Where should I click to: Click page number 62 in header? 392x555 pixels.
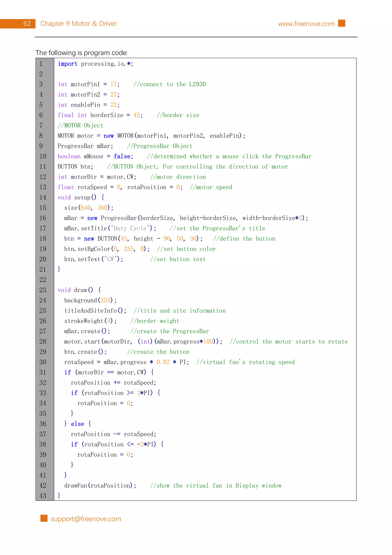(x=27, y=23)
